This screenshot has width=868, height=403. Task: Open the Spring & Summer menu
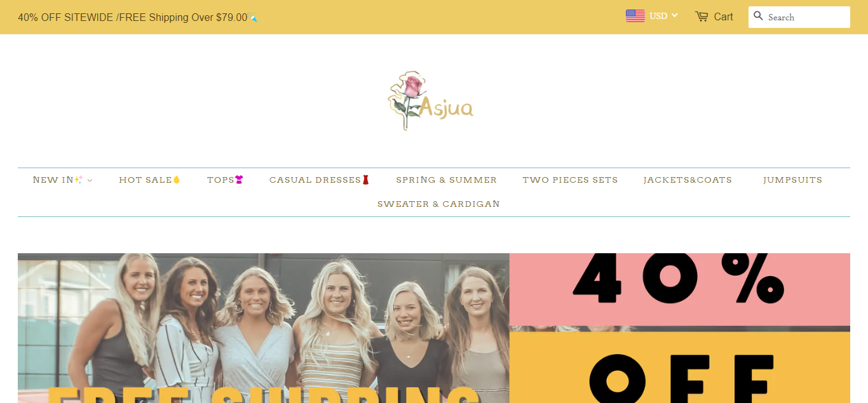pos(446,180)
